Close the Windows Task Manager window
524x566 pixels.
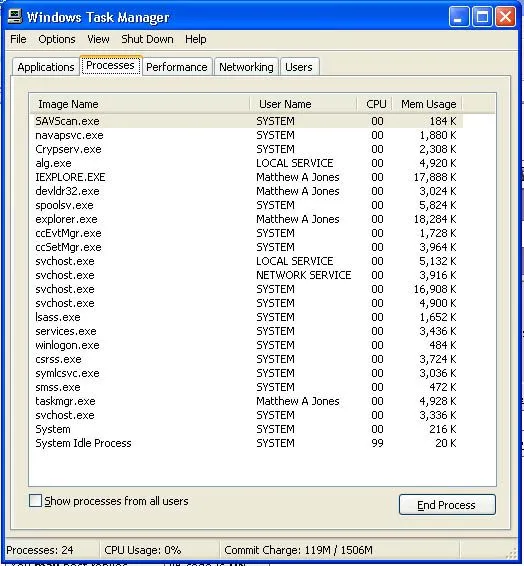tap(505, 17)
